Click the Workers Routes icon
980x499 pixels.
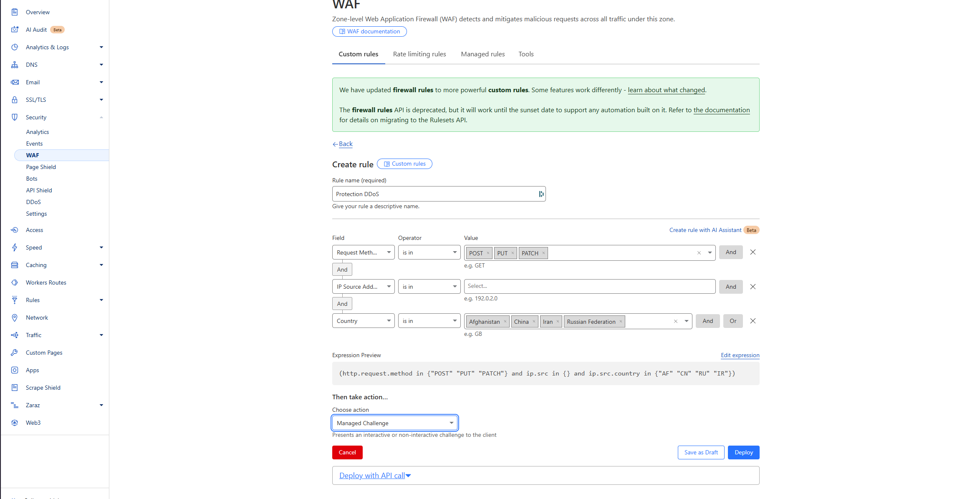(x=15, y=282)
